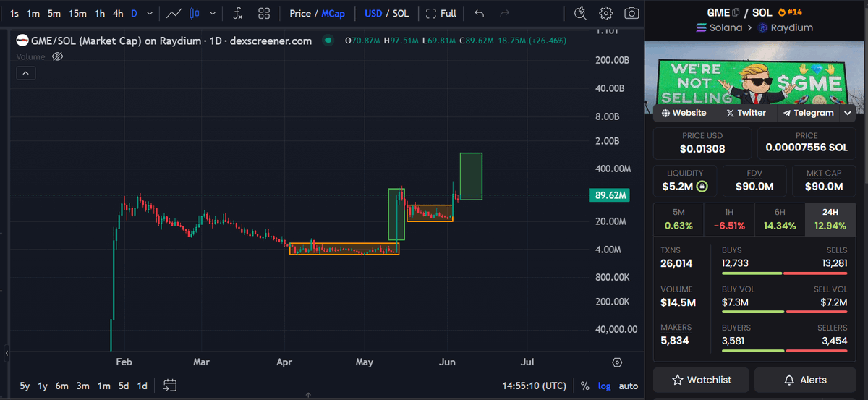868x400 pixels.
Task: Select the D daily timeframe
Action: [x=134, y=13]
